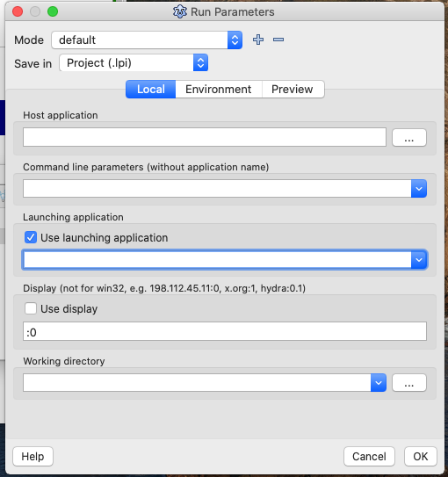Close the Run Parameters window
Screen dimensions: 448x477
[x=18, y=12]
